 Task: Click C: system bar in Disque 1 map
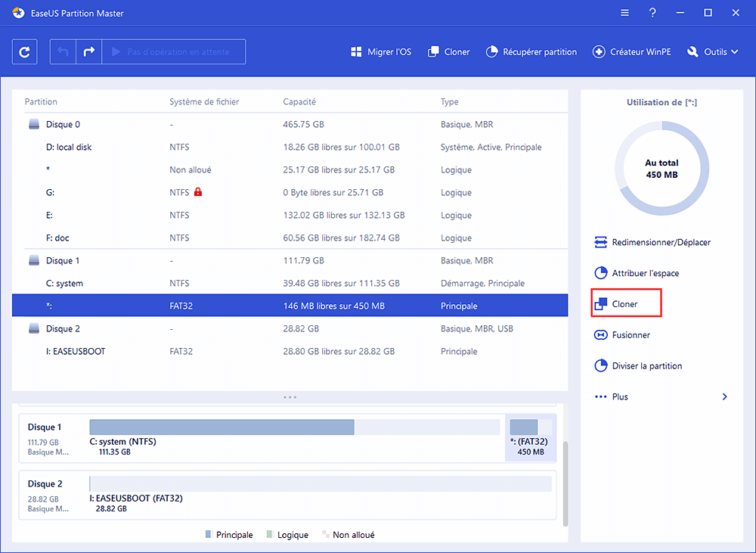[x=295, y=427]
